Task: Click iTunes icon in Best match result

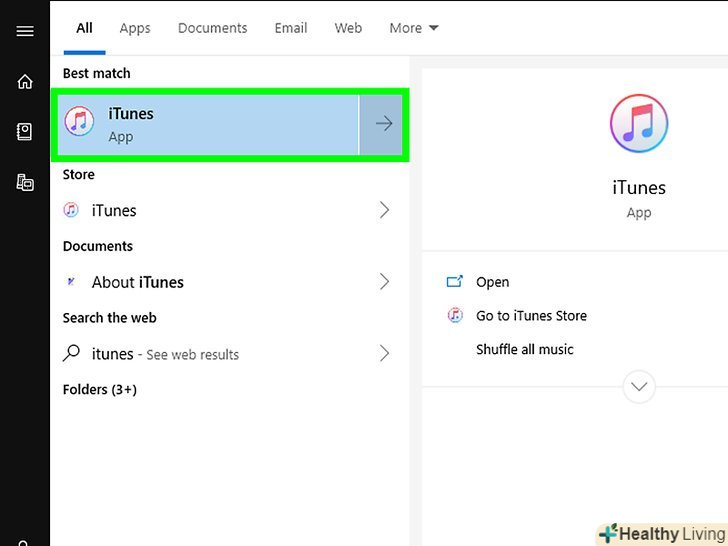Action: pos(79,123)
